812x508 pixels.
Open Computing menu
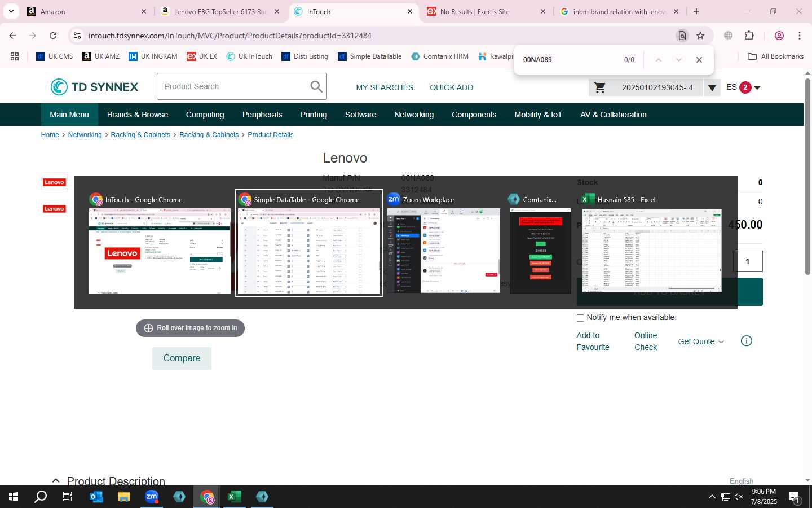pyautogui.click(x=205, y=115)
